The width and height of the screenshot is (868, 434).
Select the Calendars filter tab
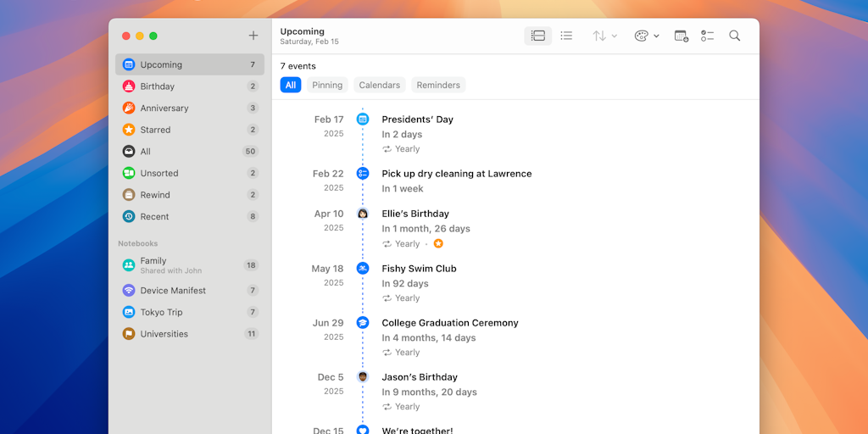[x=380, y=86]
